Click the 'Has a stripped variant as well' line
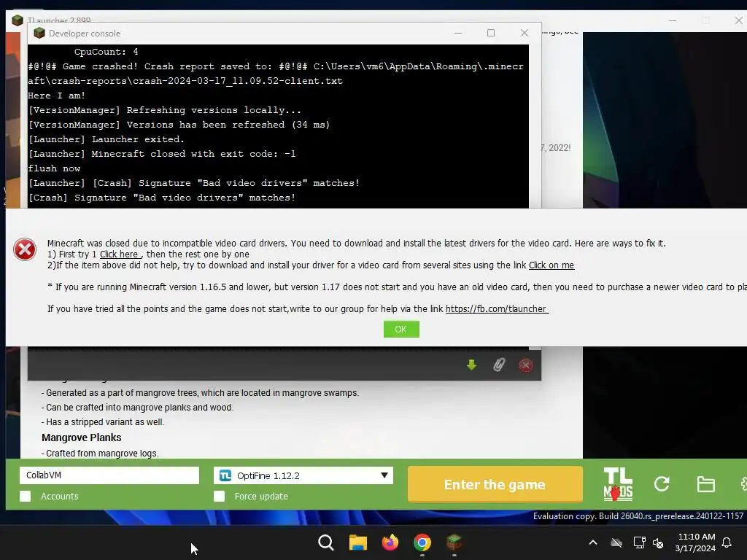747x560 pixels. pos(103,422)
